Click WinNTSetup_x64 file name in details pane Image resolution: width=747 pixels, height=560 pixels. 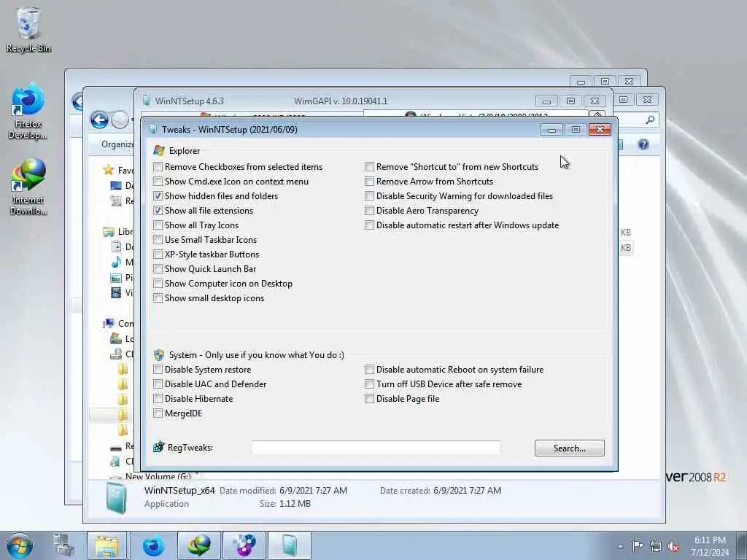click(179, 490)
